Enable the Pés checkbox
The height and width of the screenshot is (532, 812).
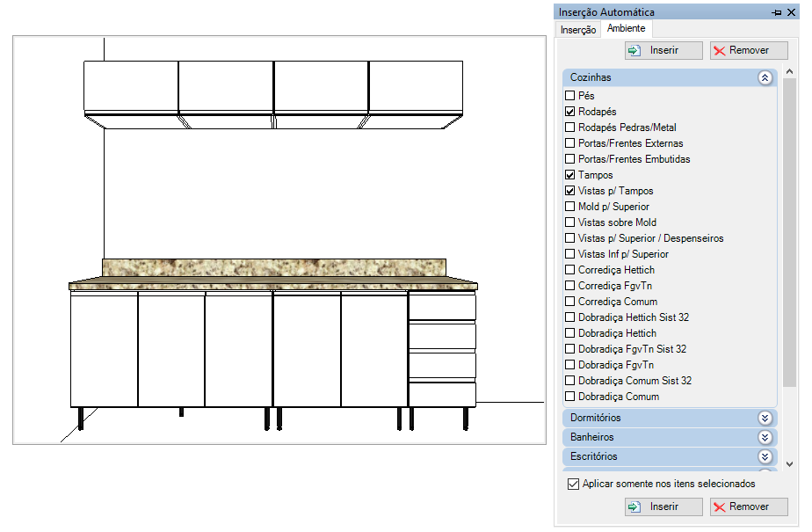[570, 95]
